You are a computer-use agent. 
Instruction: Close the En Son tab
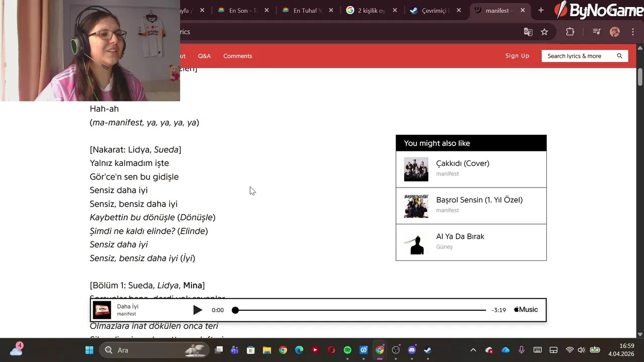tap(267, 10)
